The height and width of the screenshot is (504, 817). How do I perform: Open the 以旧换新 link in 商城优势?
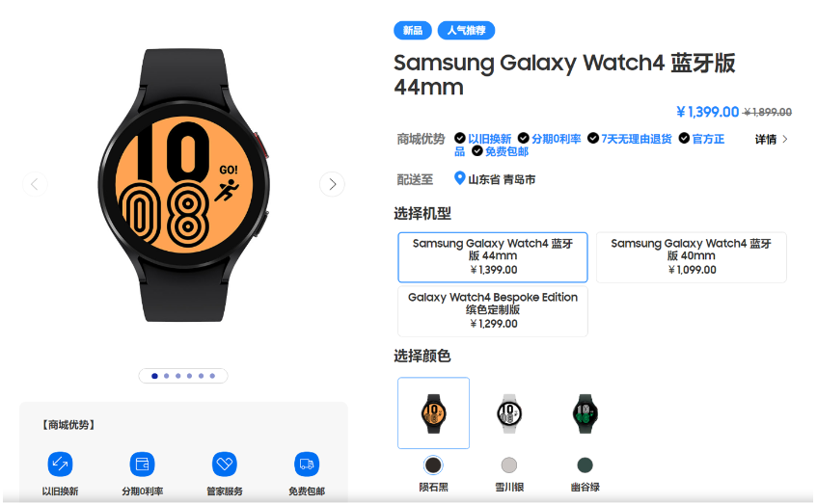coord(489,139)
